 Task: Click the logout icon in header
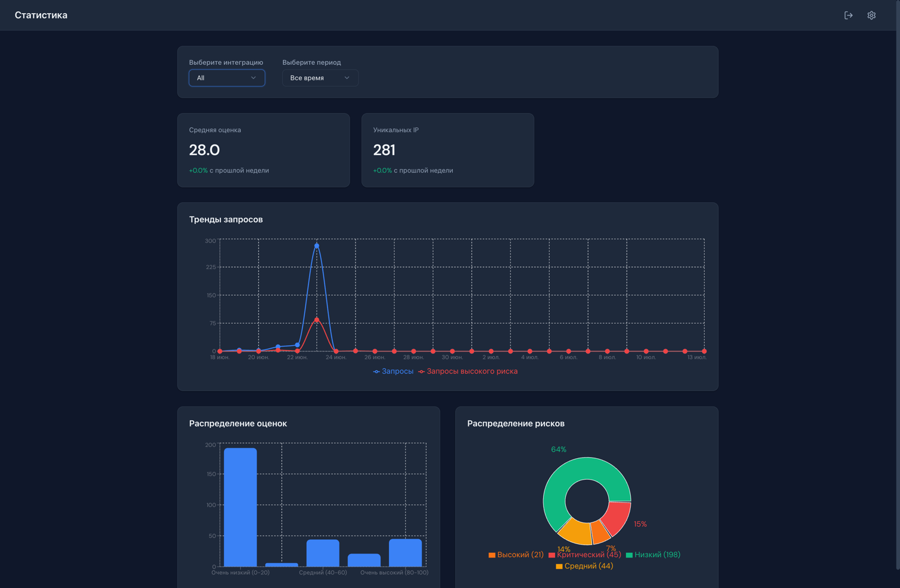pyautogui.click(x=848, y=15)
